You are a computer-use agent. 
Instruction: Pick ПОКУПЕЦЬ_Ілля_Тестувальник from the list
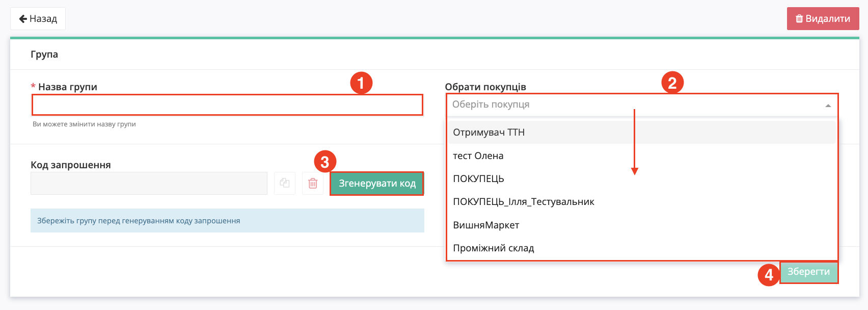click(642, 202)
